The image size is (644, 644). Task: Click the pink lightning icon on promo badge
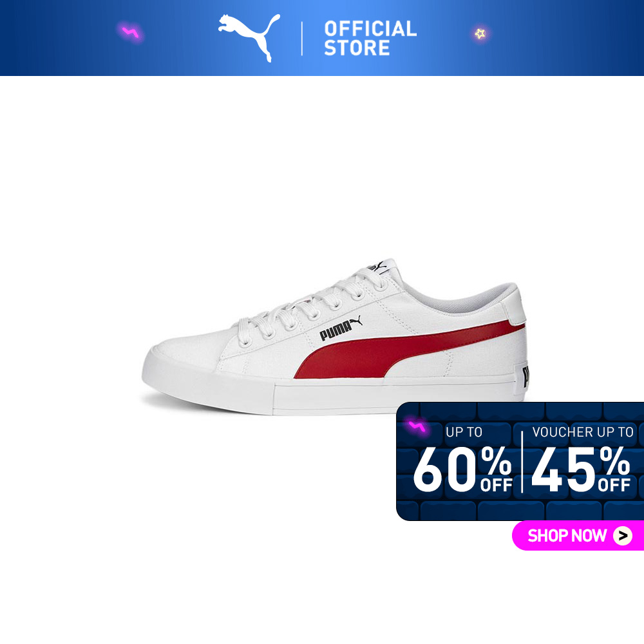click(416, 427)
